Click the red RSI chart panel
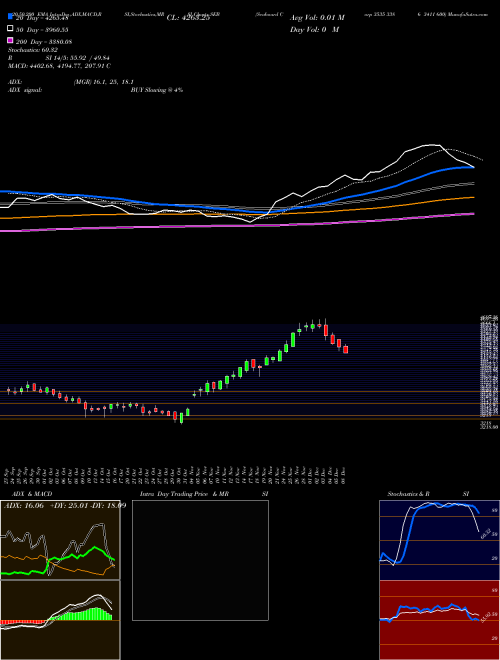This screenshot has height=660, width=500. click(x=439, y=620)
